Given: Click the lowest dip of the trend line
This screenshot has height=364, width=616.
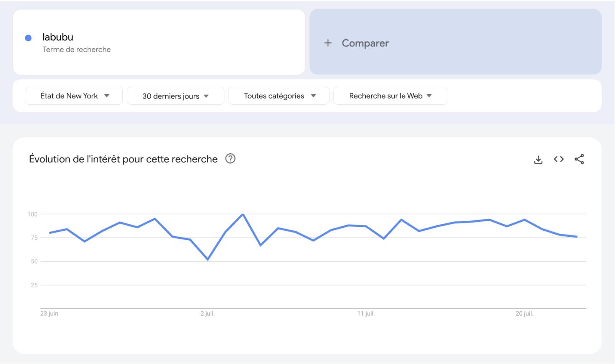Looking at the screenshot, I should click(208, 259).
